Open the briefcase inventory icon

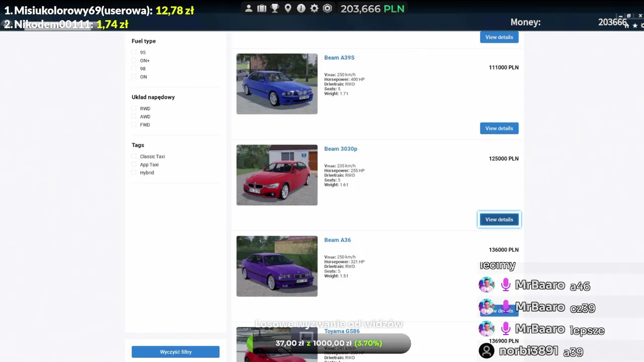point(262,9)
